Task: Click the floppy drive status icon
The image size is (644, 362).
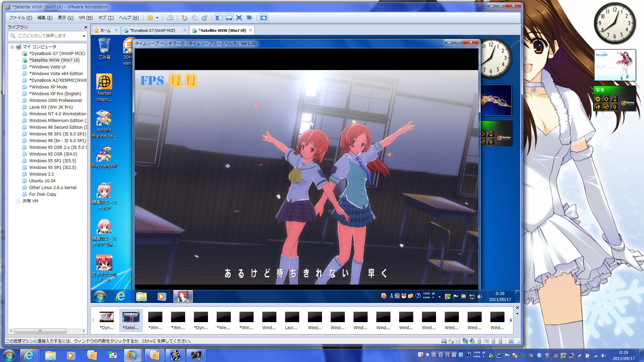Action: (x=458, y=341)
